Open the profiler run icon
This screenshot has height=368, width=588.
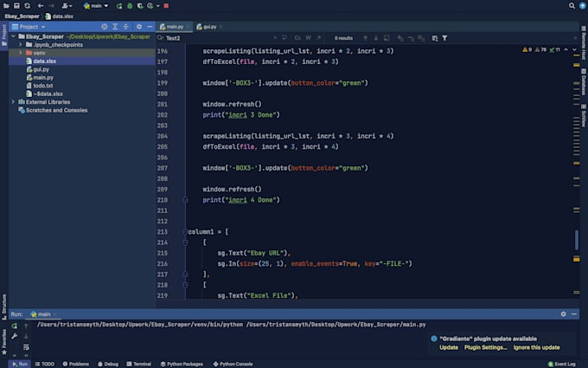[151, 6]
